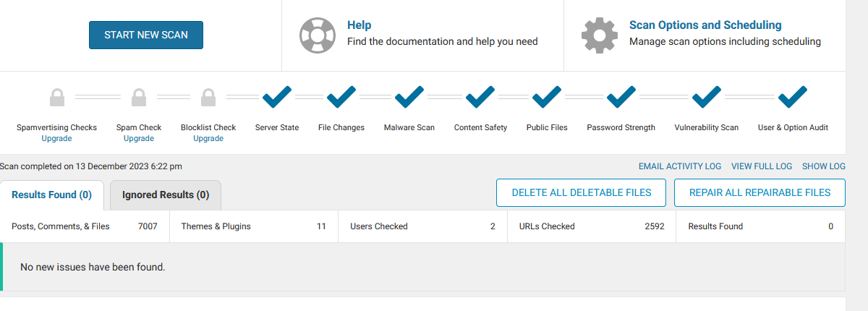Start a new scan
This screenshot has height=311, width=868.
(146, 35)
